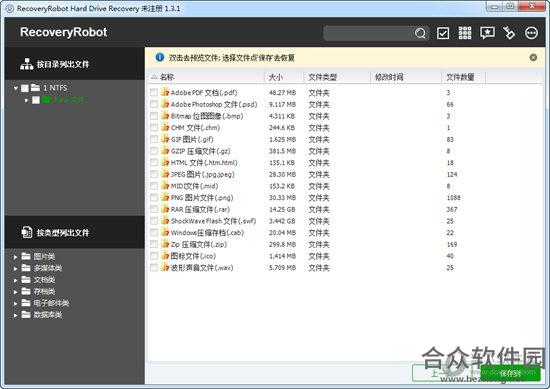Click the blue info icon in banner

(160, 57)
